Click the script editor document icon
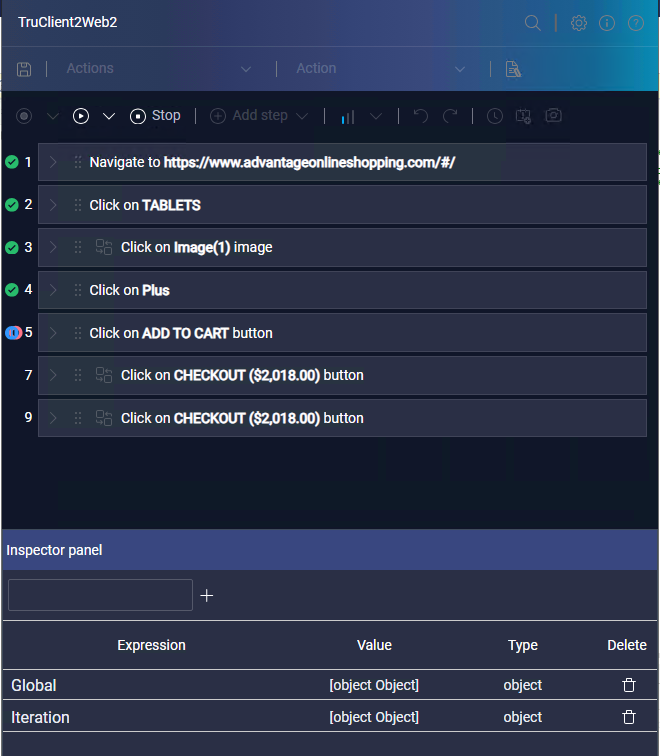The width and height of the screenshot is (660, 756). 513,69
